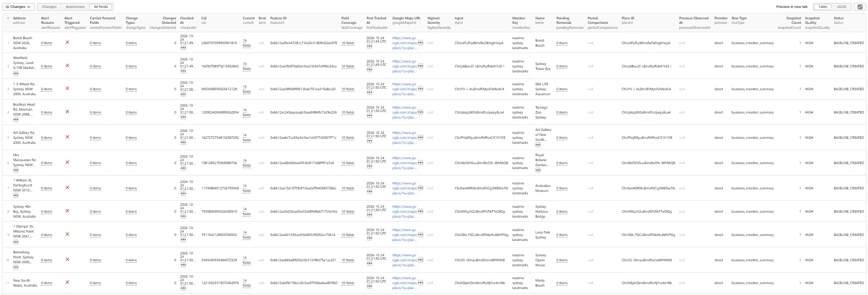Click red X icon in Art Gallery Rd row
Screen dimensions: 868x295
67,137
